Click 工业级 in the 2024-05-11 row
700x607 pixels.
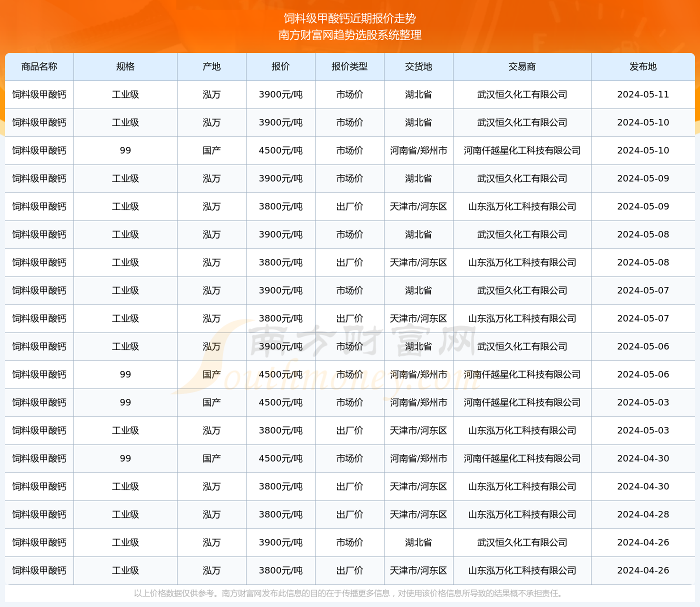125,94
